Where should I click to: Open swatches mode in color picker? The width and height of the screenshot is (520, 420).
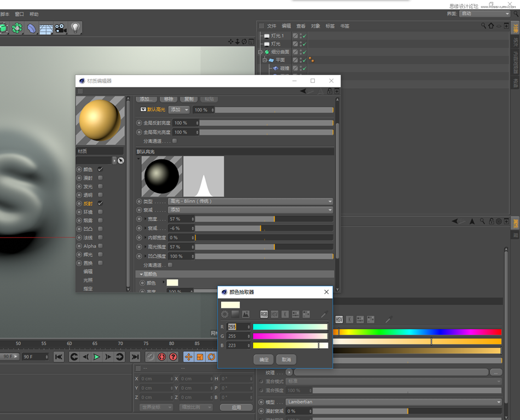click(x=306, y=314)
